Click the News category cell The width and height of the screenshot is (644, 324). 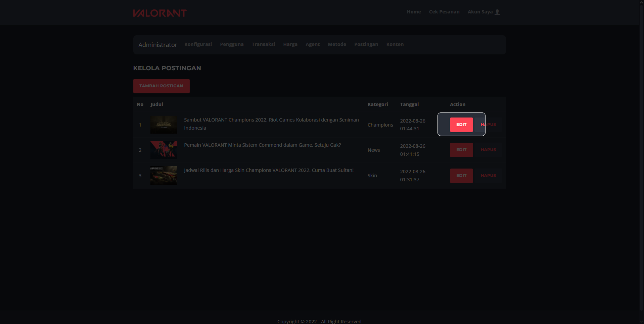click(x=374, y=150)
